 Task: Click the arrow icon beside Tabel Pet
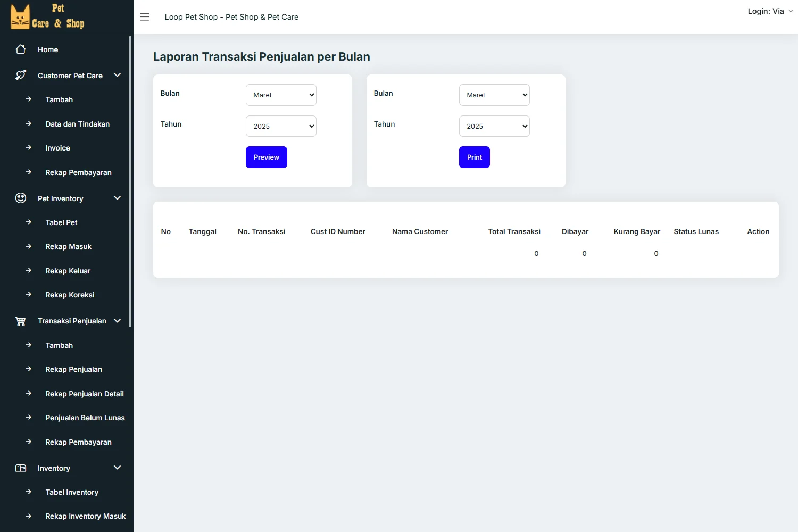(29, 222)
